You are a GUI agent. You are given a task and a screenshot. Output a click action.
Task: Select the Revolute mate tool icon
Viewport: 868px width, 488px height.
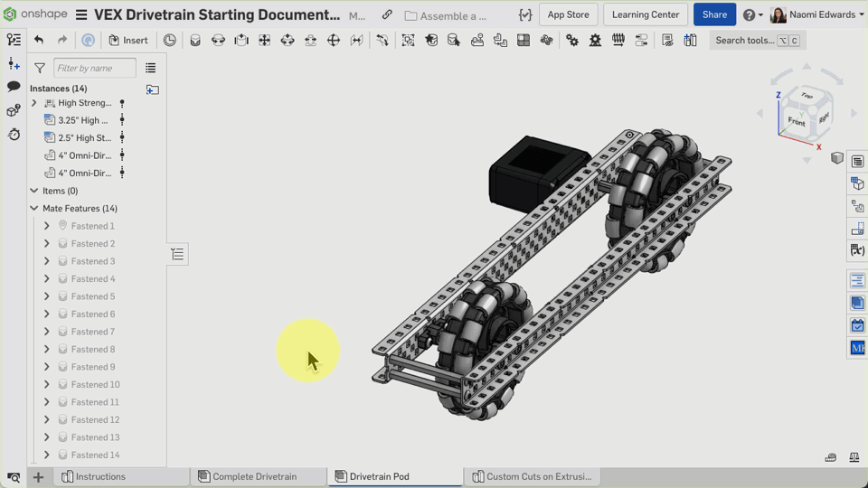point(219,40)
